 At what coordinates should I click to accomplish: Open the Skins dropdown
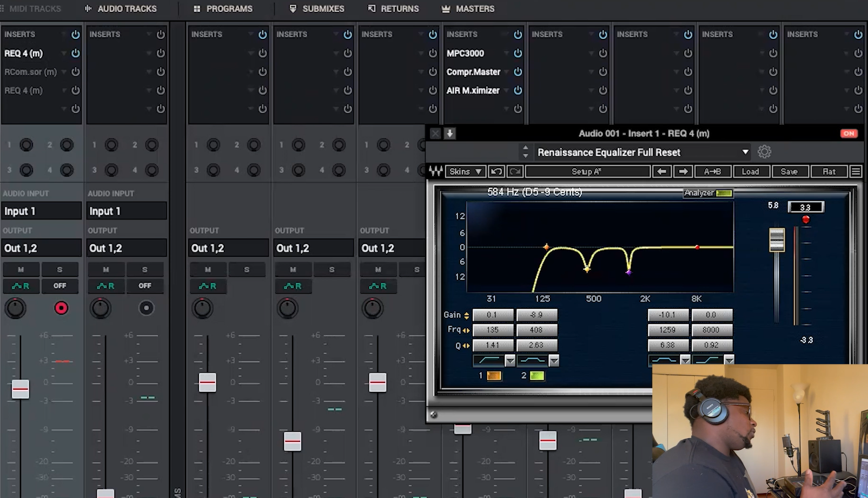[465, 171]
